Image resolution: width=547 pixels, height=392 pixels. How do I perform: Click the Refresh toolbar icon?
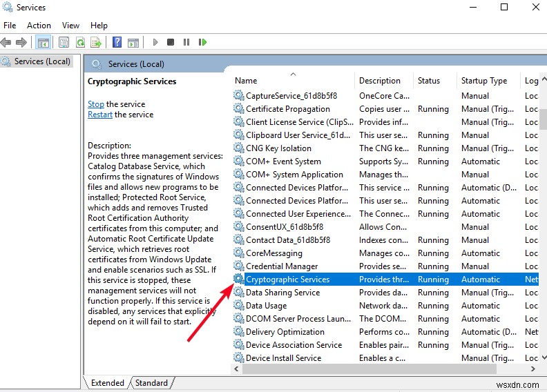pos(81,43)
